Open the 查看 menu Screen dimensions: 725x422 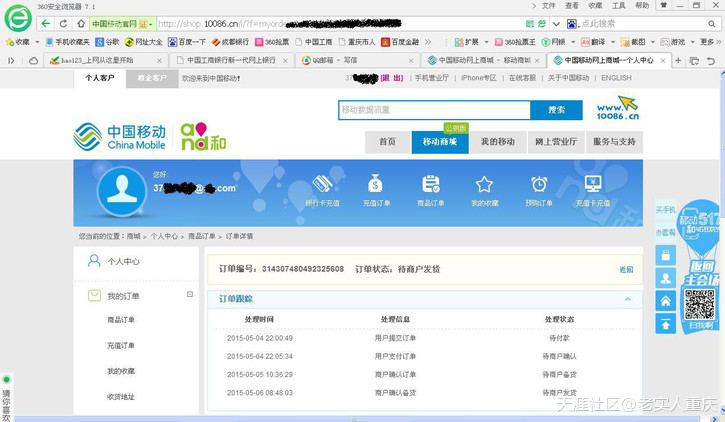pos(571,6)
